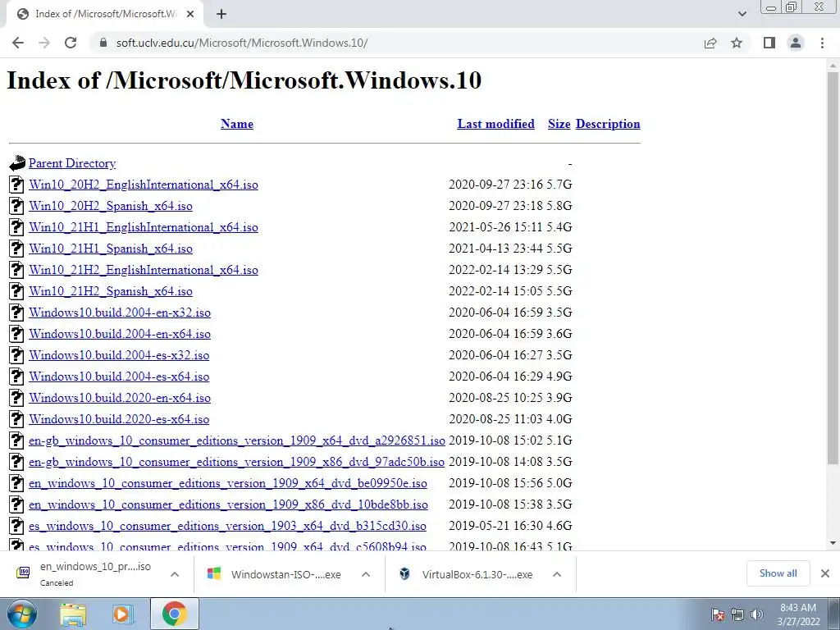The image size is (840, 630).
Task: Click the volume speaker tray icon
Action: click(756, 614)
